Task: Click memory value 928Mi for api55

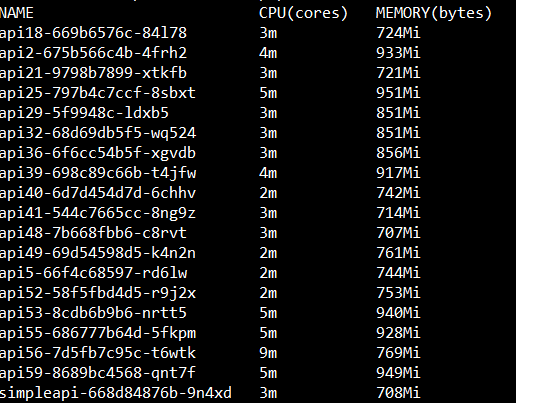Action: (x=398, y=333)
